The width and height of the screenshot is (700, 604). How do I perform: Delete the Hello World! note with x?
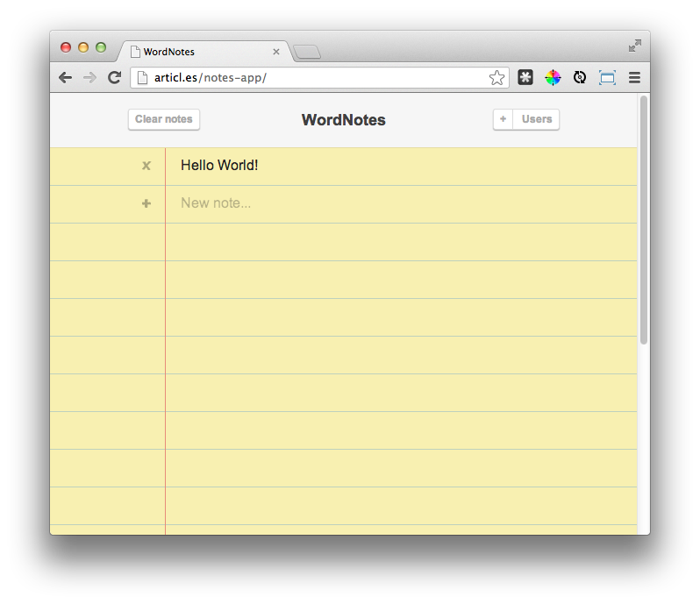pyautogui.click(x=146, y=166)
